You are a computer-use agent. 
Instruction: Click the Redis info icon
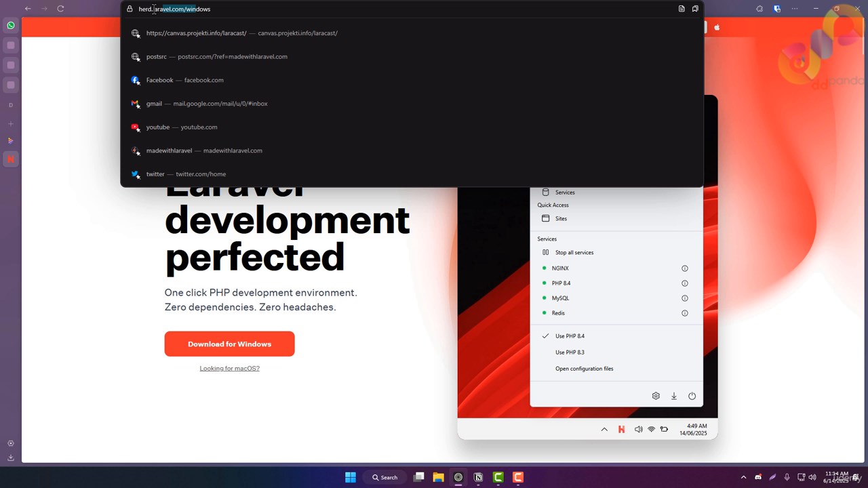coord(684,313)
